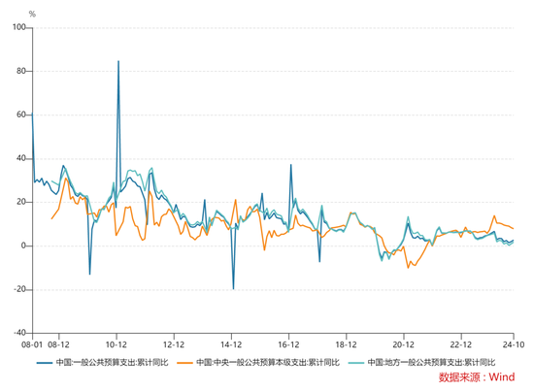Click the orange line trough below 20-12
Image resolution: width=534 pixels, height=392 pixels.
(x=408, y=268)
